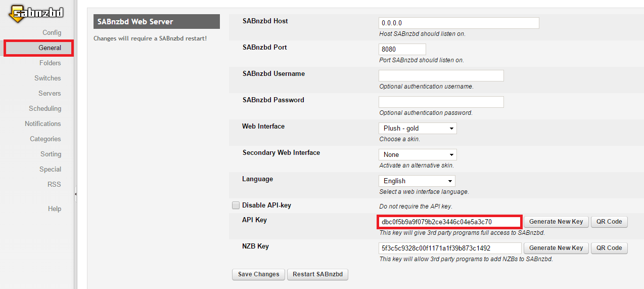Navigate to the Servers section
Viewport: 644px width, 289px height.
[x=50, y=94]
